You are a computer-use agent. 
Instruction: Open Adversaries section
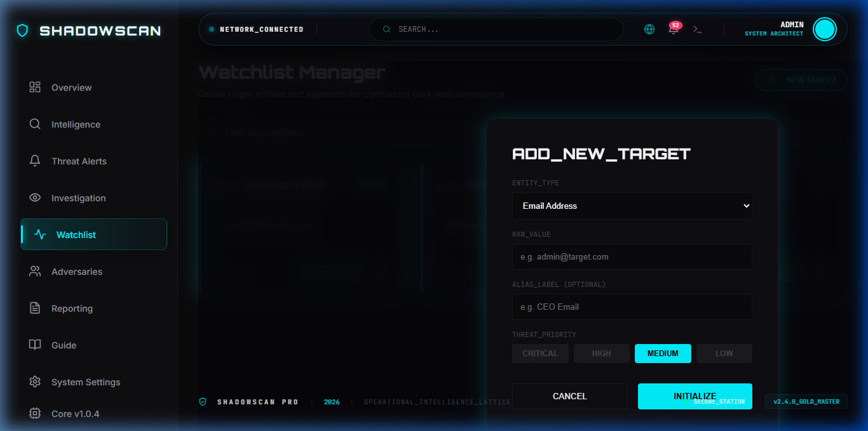[x=94, y=271]
